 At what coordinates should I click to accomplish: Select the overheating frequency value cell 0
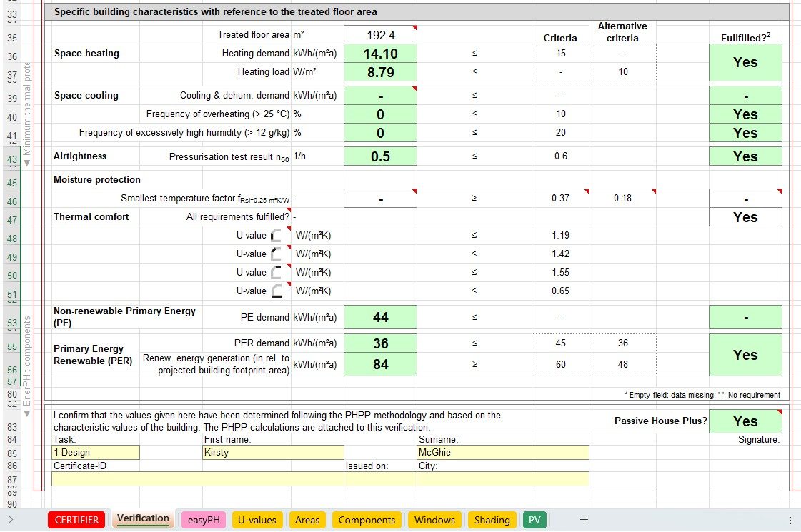[x=381, y=114]
